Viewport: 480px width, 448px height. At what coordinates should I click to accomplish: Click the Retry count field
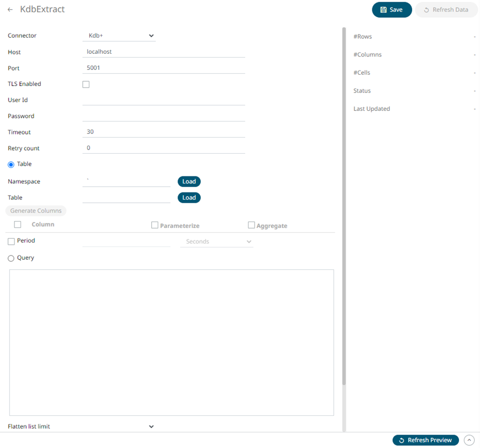click(x=164, y=148)
